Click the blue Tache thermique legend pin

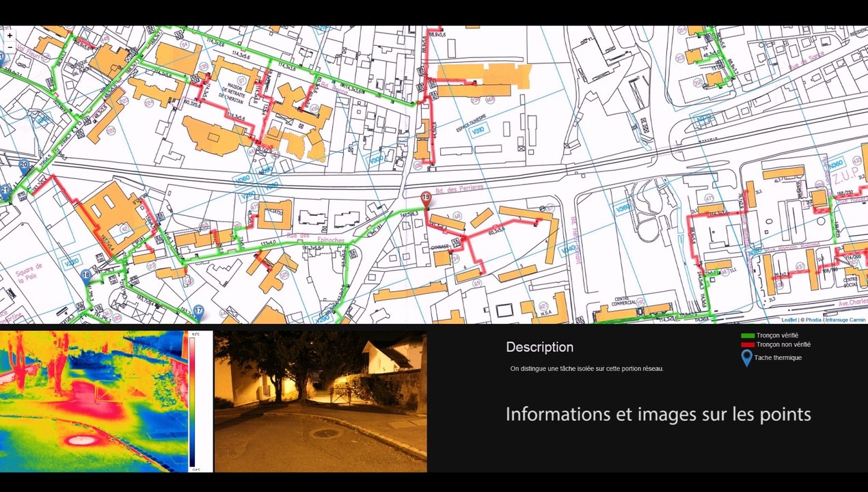click(x=746, y=358)
